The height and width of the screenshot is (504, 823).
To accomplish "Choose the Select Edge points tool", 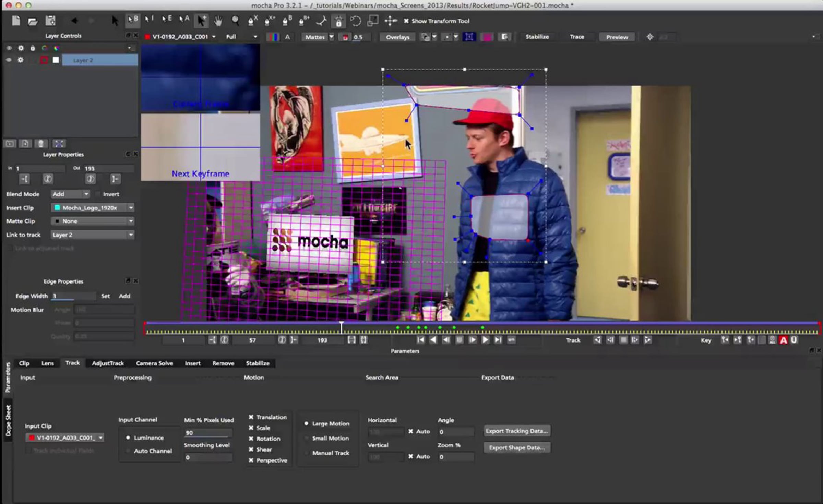I will [167, 20].
